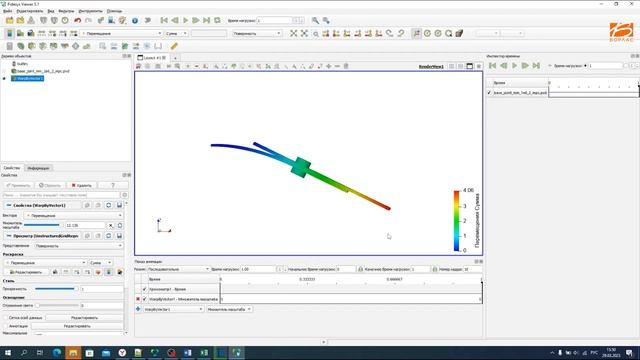Click Редактировать button for data axes grid
The image size is (640, 360).
[84, 318]
